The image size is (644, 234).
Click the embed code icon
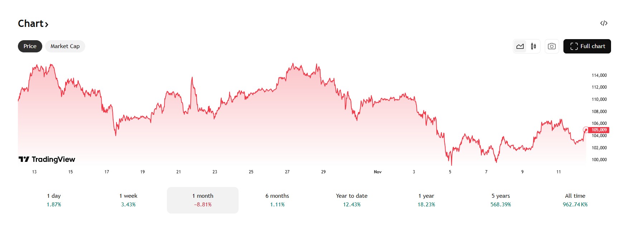604,23
